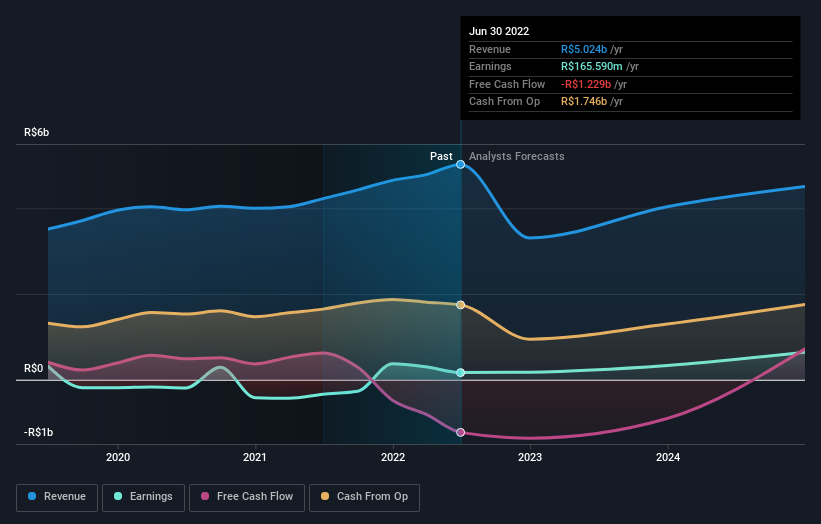Image resolution: width=821 pixels, height=524 pixels.
Task: Click the 'Free Cash Flow' row label in tooltip
Action: (507, 84)
